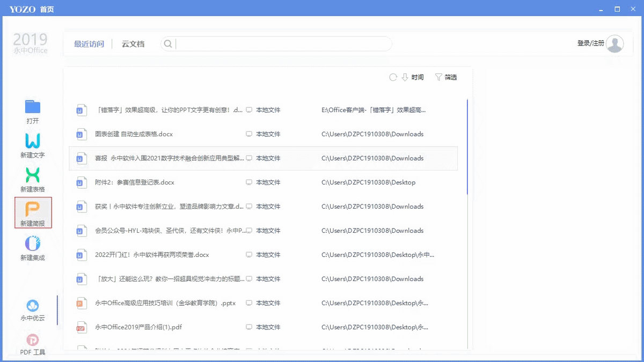Click doc icon of 「放大」还能这么玩 file
644x362 pixels.
[81, 279]
